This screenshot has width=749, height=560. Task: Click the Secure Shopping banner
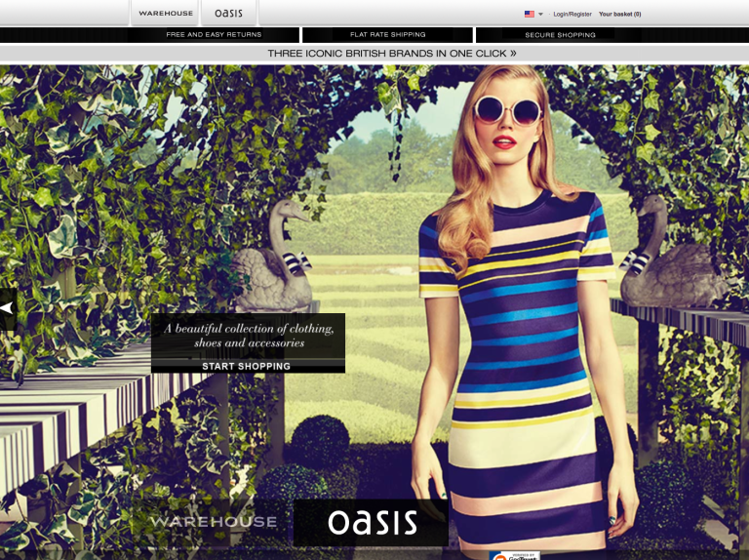click(560, 34)
